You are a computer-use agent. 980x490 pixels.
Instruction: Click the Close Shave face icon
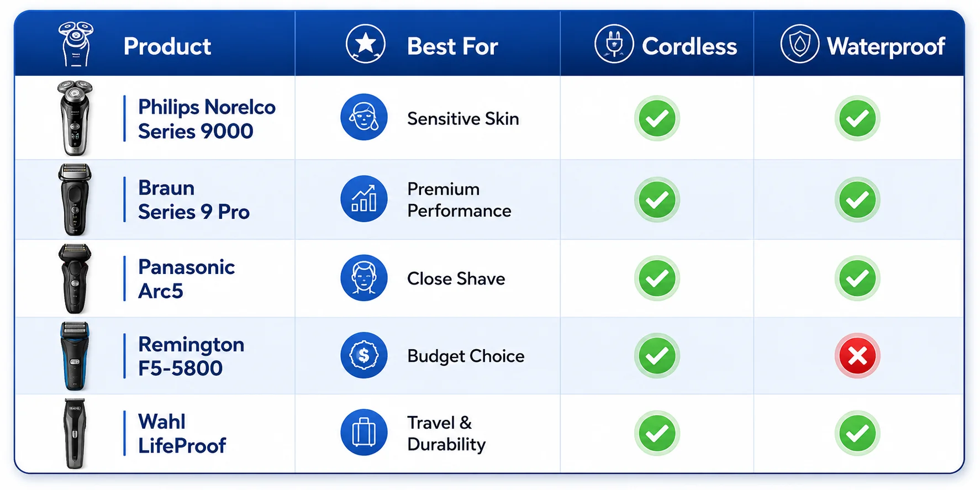tap(364, 278)
